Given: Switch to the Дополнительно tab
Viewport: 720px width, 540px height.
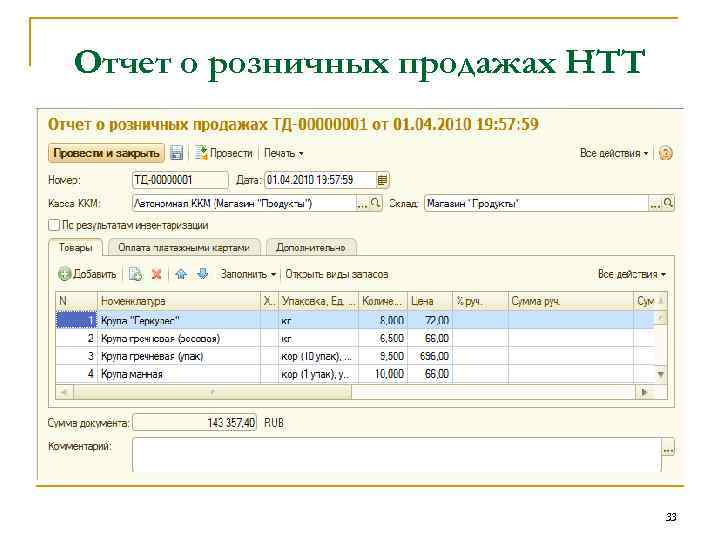Looking at the screenshot, I should pos(311,248).
